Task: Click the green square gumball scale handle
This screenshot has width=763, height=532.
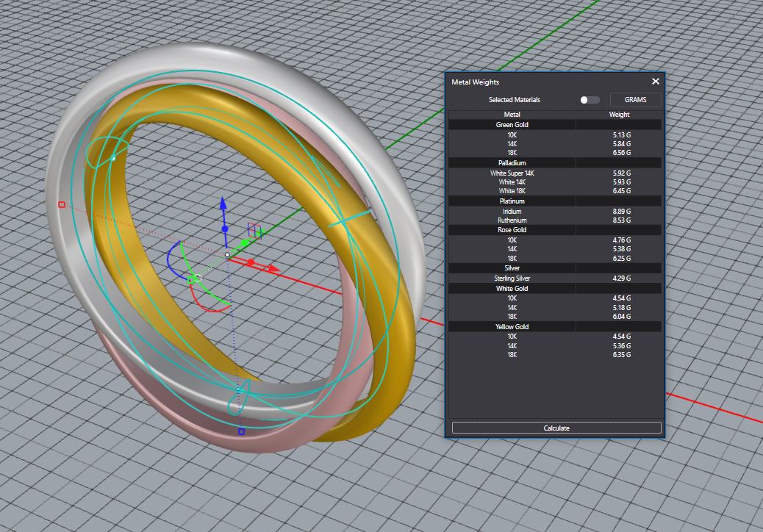Action: (193, 278)
